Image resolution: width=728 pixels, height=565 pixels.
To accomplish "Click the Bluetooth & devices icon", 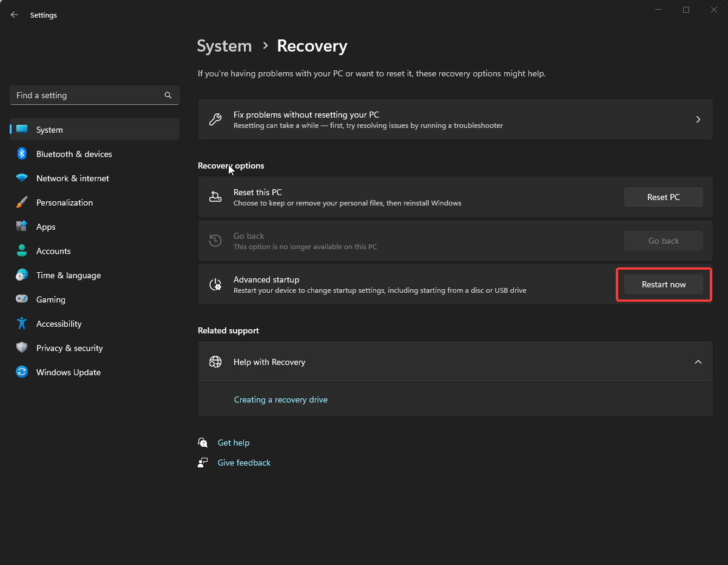I will (22, 154).
